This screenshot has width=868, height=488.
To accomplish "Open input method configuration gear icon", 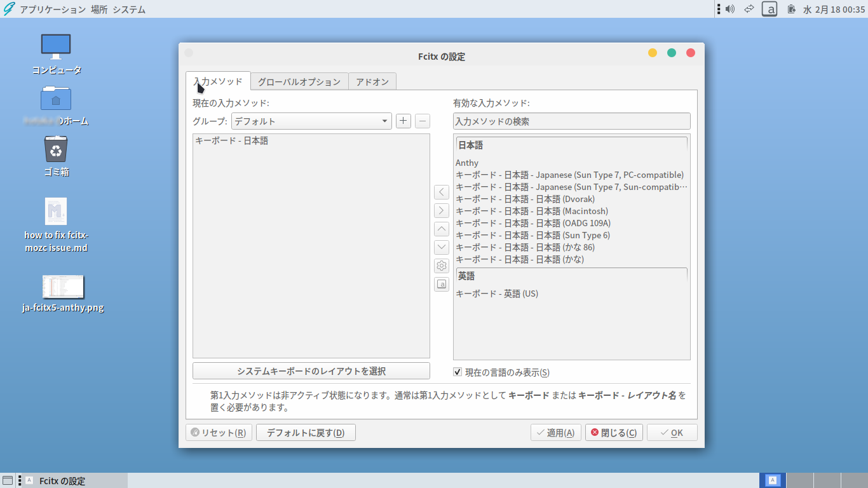I will (x=441, y=266).
